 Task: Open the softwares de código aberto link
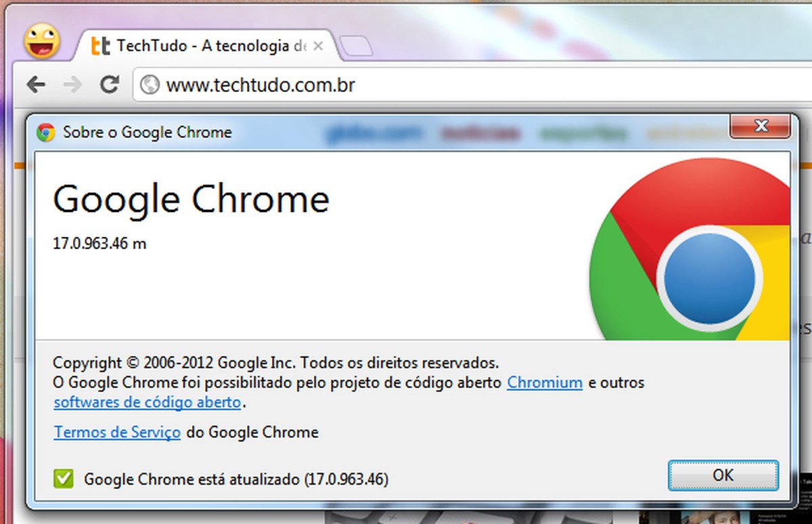coord(148,402)
